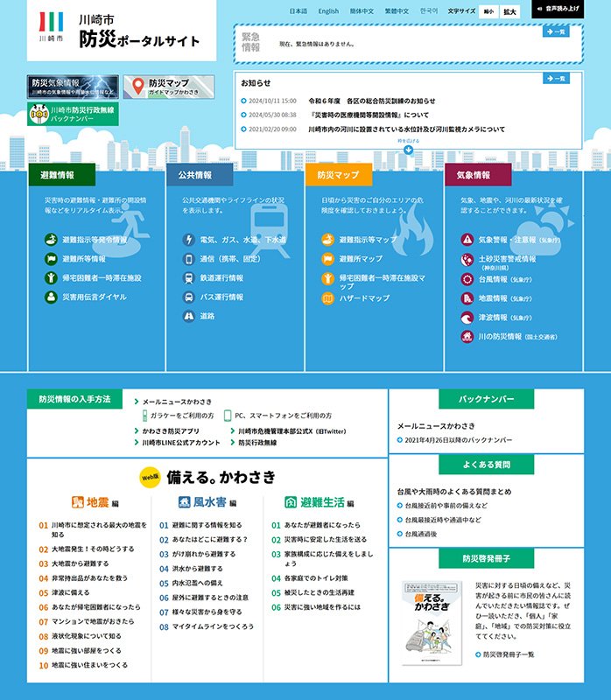
Task: Open the 川崎市LINE公式アカウント link
Action: [x=181, y=443]
